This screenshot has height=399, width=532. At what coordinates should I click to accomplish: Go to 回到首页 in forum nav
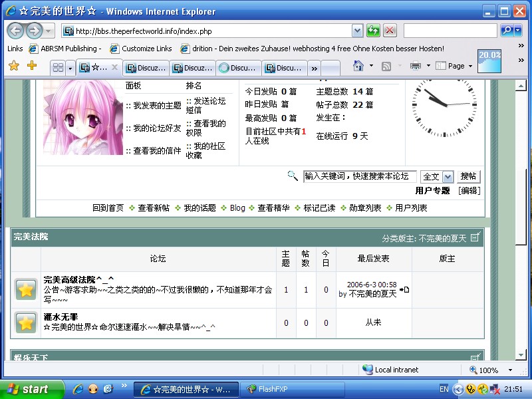pos(108,208)
